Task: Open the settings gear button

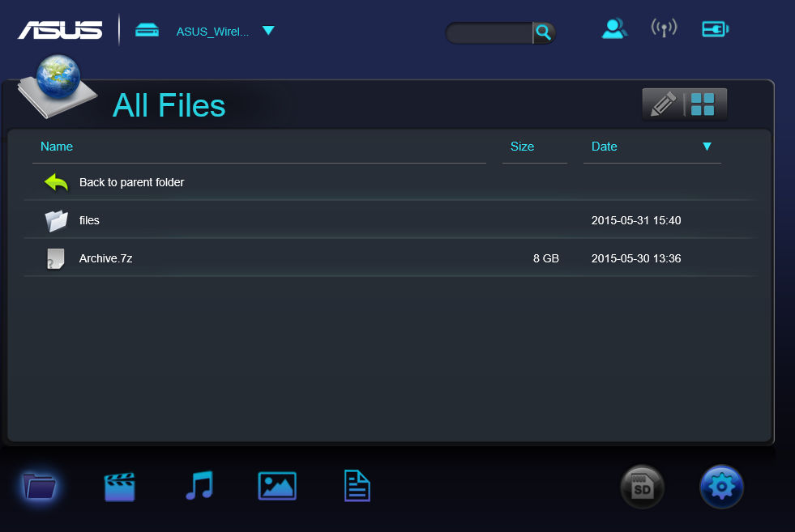Action: [x=721, y=487]
